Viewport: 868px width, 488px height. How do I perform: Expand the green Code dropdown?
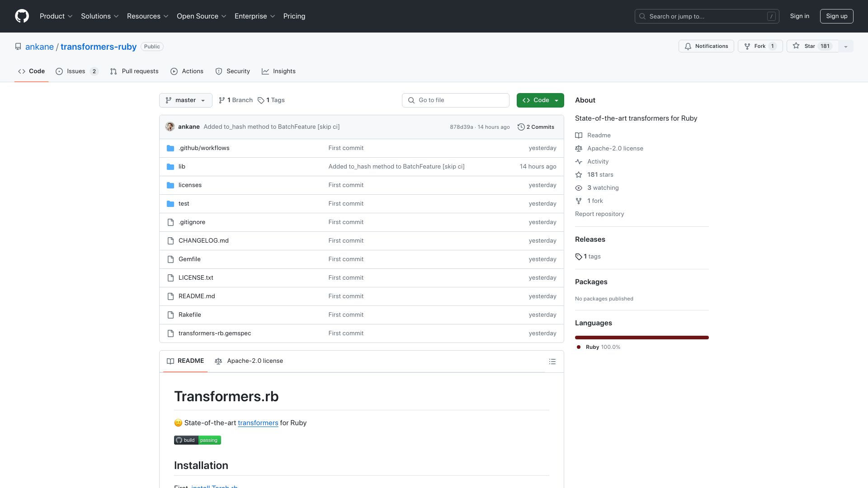540,100
